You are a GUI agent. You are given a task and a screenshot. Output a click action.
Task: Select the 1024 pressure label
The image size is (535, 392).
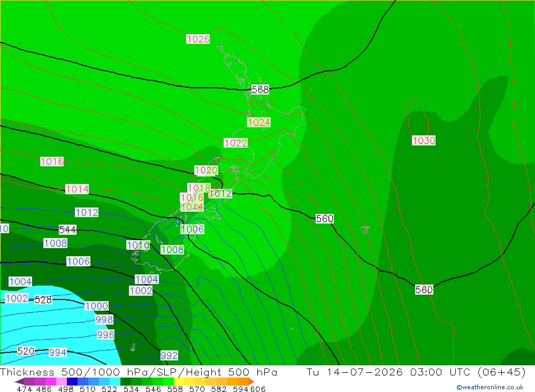259,122
